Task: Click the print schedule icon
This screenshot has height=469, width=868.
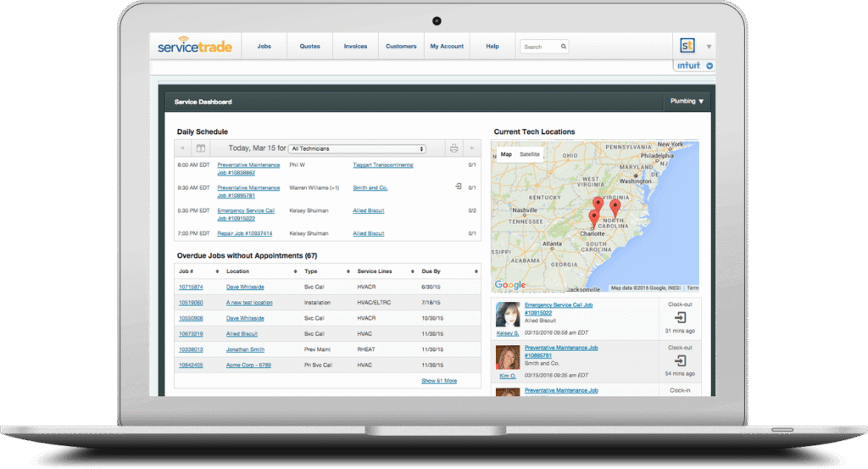Action: [453, 148]
